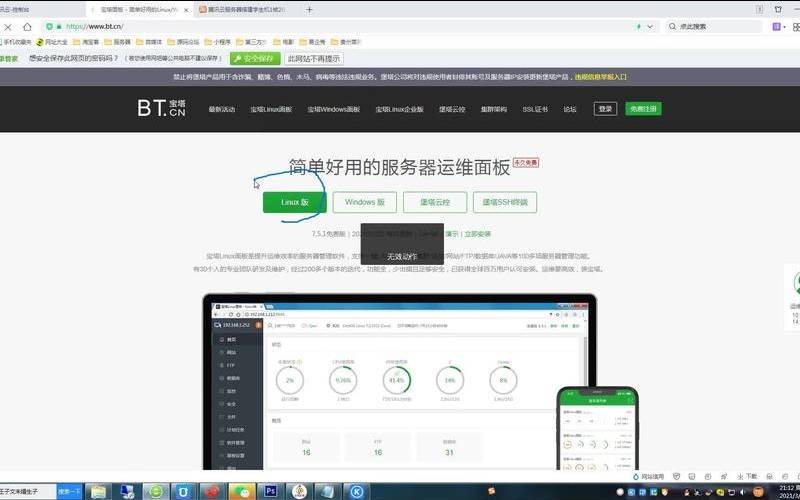Click the mobile phone app preview image
The height and width of the screenshot is (500, 800).
[597, 429]
